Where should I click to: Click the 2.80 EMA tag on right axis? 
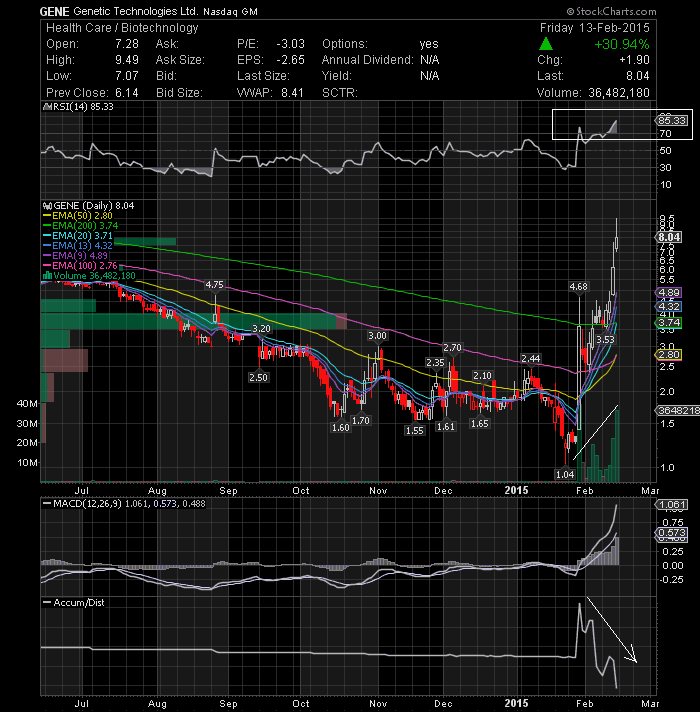pos(668,355)
